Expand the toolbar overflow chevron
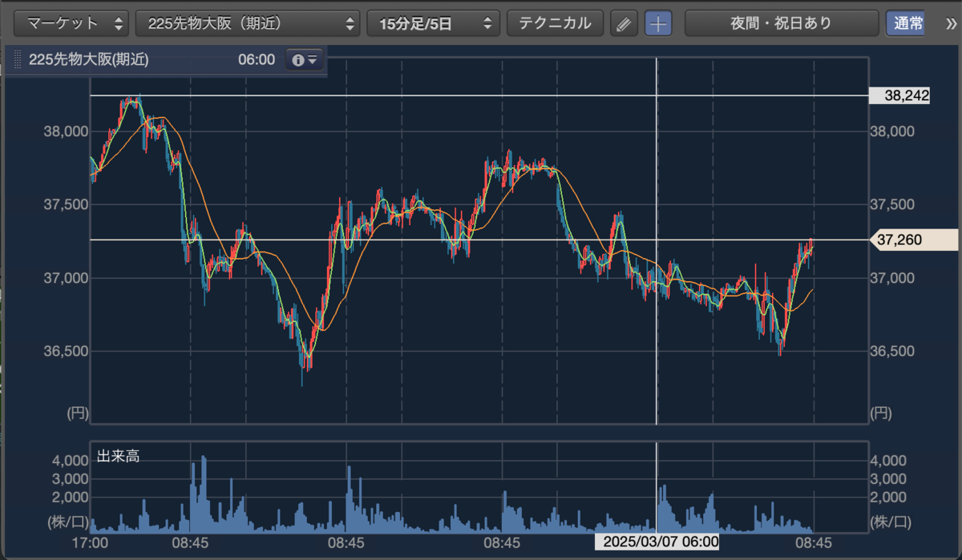The width and height of the screenshot is (962, 560). pyautogui.click(x=950, y=23)
